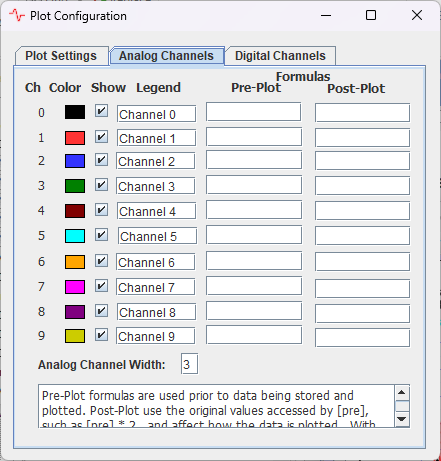Change the red color swatch for channel 1
Viewport: 441px width, 461px height.
tap(75, 138)
